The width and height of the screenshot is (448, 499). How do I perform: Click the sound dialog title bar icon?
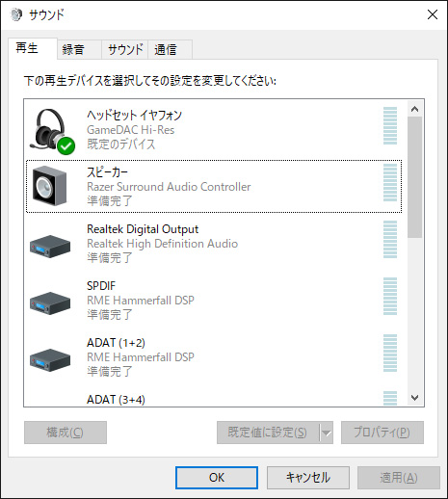click(16, 14)
